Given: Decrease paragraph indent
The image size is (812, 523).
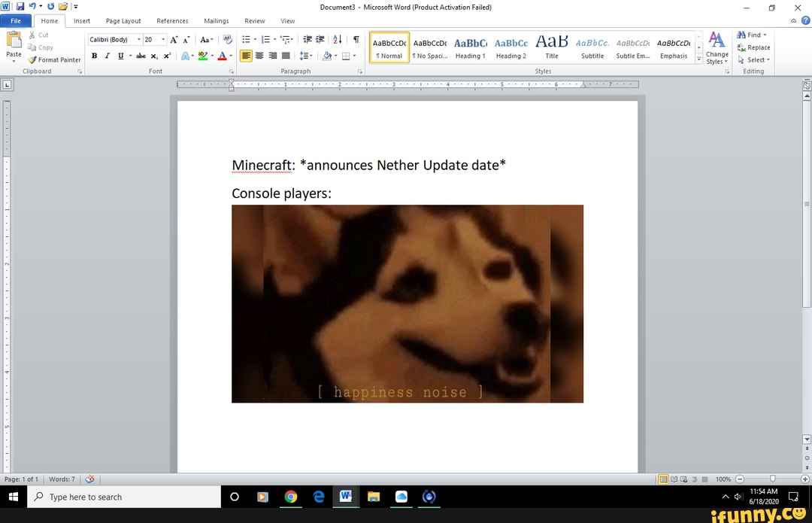Looking at the screenshot, I should pos(308,39).
